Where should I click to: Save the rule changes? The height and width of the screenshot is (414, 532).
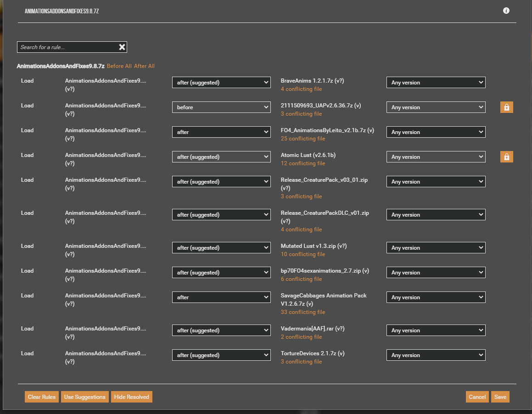point(500,397)
